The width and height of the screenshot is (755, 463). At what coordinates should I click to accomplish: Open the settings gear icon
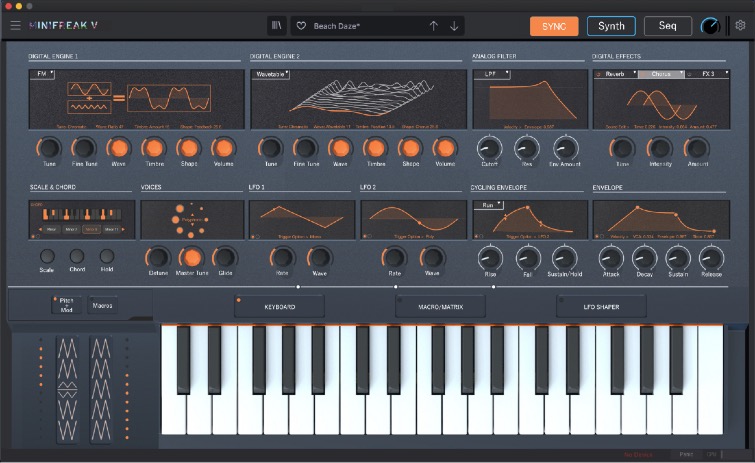coord(740,26)
